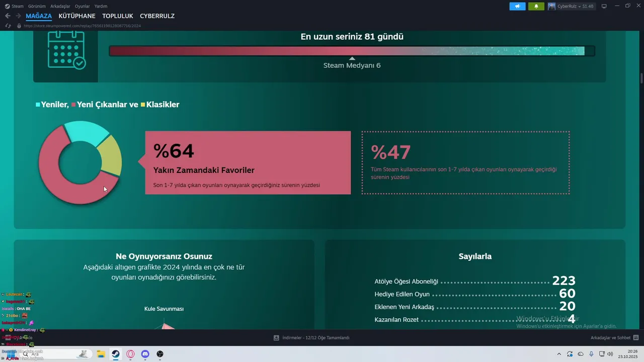Switch to the KÜTÜPHANE tab

77,16
